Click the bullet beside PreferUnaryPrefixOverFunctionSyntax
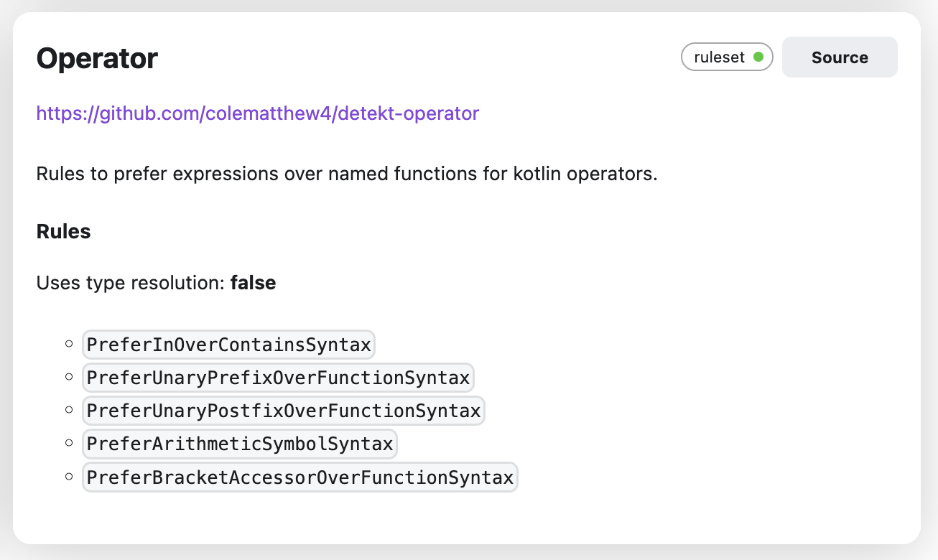938x560 pixels. pyautogui.click(x=69, y=377)
